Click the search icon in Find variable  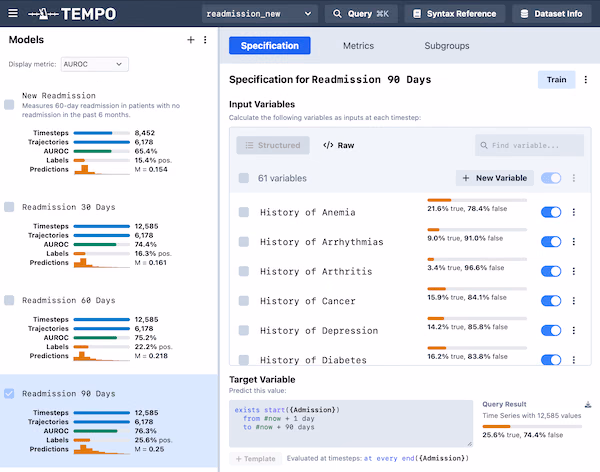pyautogui.click(x=484, y=145)
